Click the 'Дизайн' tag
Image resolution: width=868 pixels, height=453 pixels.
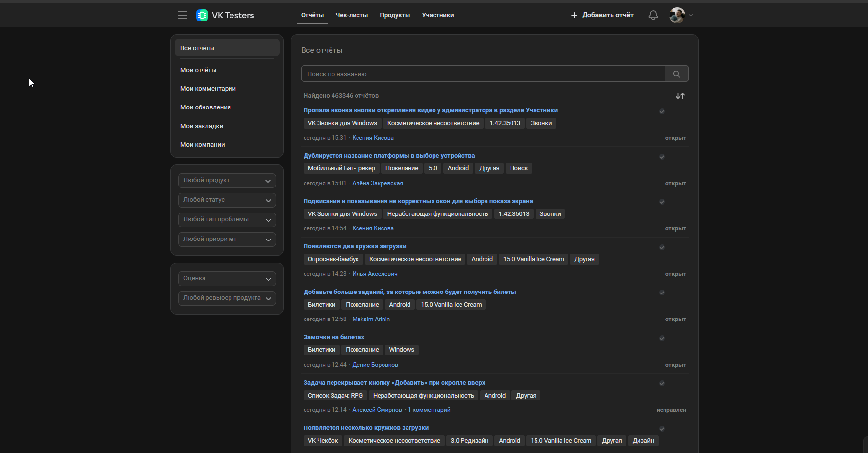[x=643, y=441]
